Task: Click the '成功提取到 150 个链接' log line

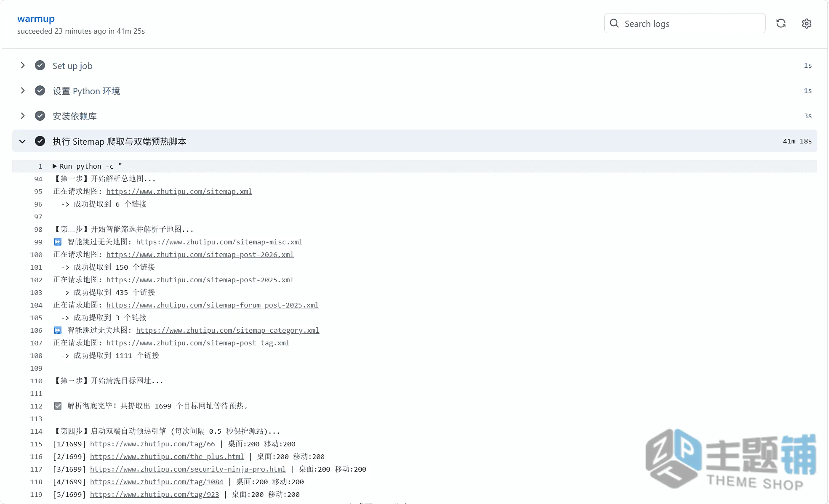Action: click(x=108, y=267)
